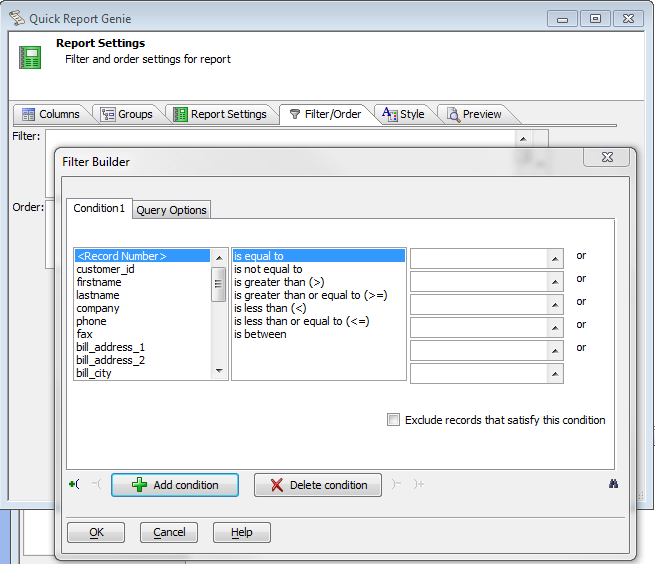Click the remove closing parenthesis icon
Image resolution: width=655 pixels, height=564 pixels.
click(396, 484)
